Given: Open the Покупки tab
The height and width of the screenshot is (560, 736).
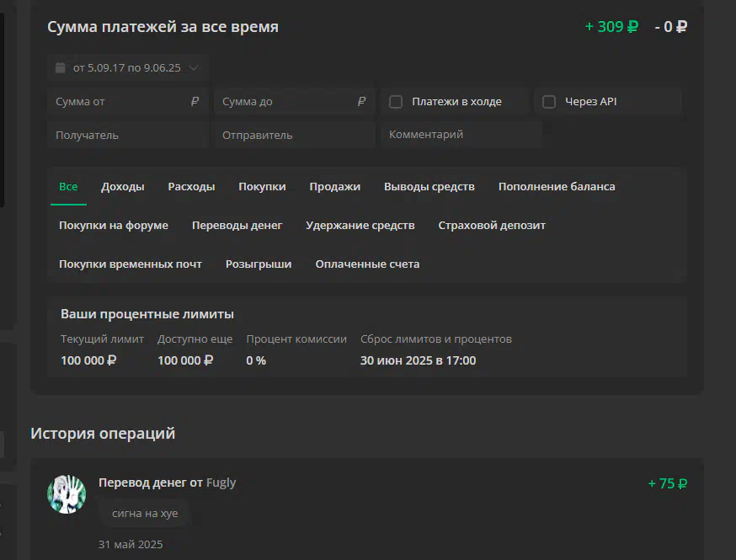Looking at the screenshot, I should pos(262,186).
